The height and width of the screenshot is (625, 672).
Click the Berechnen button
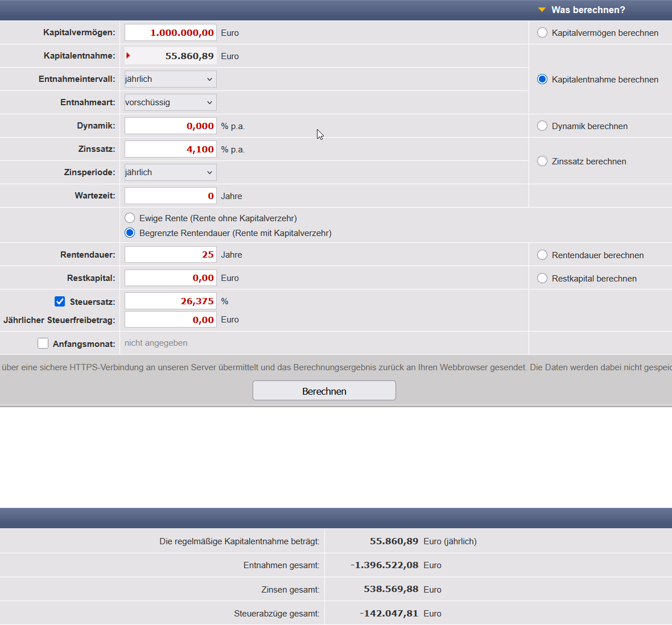(324, 391)
